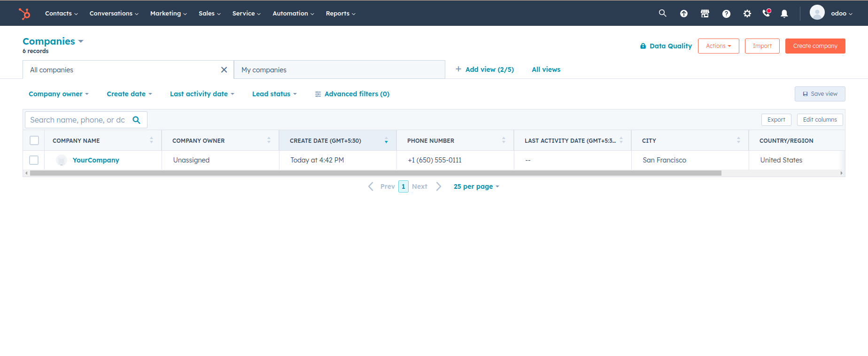Image resolution: width=868 pixels, height=356 pixels.
Task: Click the user avatar icon
Action: click(x=817, y=13)
